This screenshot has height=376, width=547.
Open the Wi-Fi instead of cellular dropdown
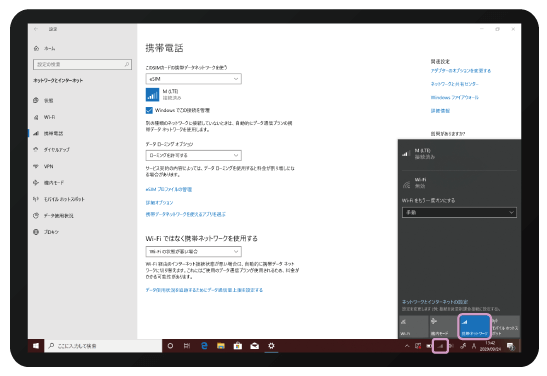[x=193, y=251]
